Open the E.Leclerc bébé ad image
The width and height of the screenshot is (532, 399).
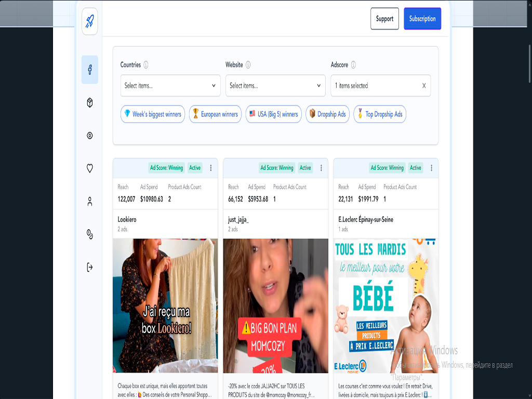click(386, 305)
